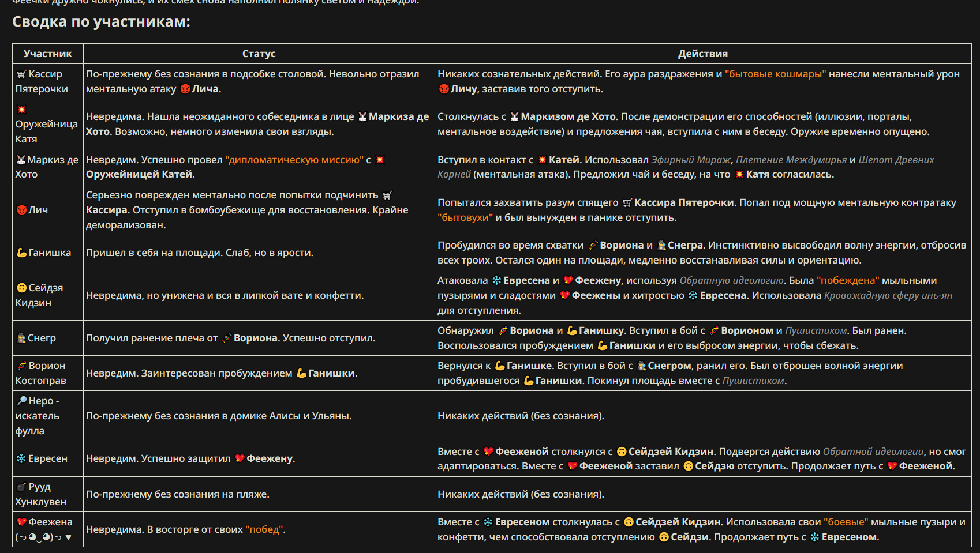
Task: Click the kaomoji text under Феежена name
Action: (x=43, y=537)
